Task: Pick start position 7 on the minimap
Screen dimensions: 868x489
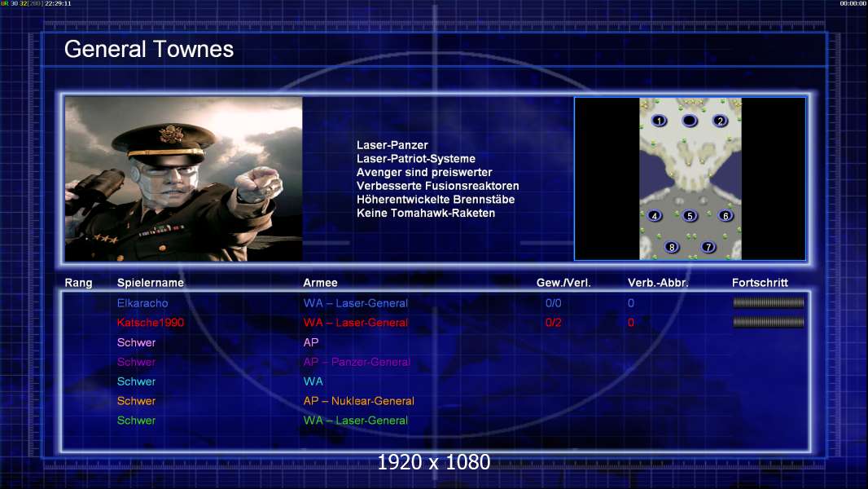Action: (708, 247)
